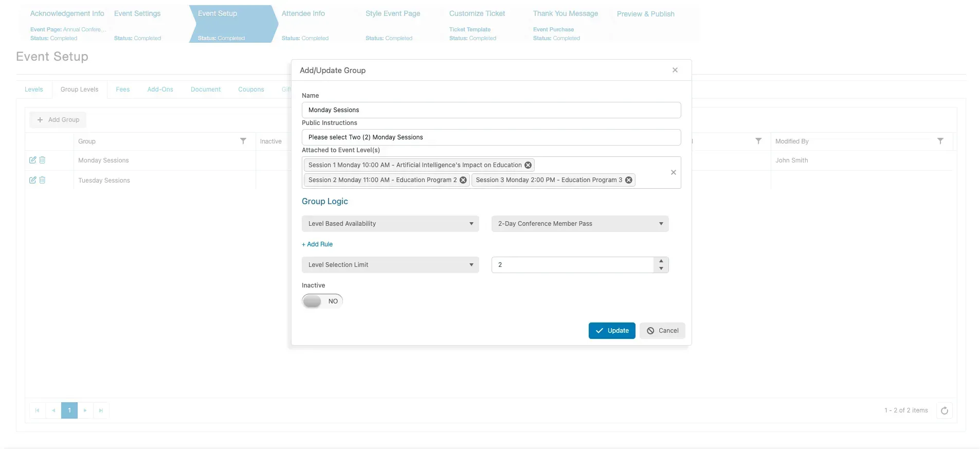The width and height of the screenshot is (980, 449).
Task: Edit the Monday Sessions group row
Action: 32,160
